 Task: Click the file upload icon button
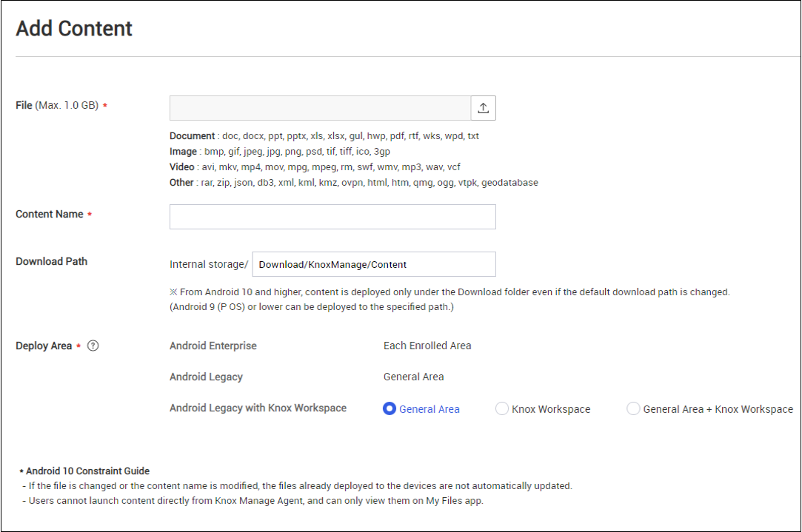pyautogui.click(x=483, y=108)
